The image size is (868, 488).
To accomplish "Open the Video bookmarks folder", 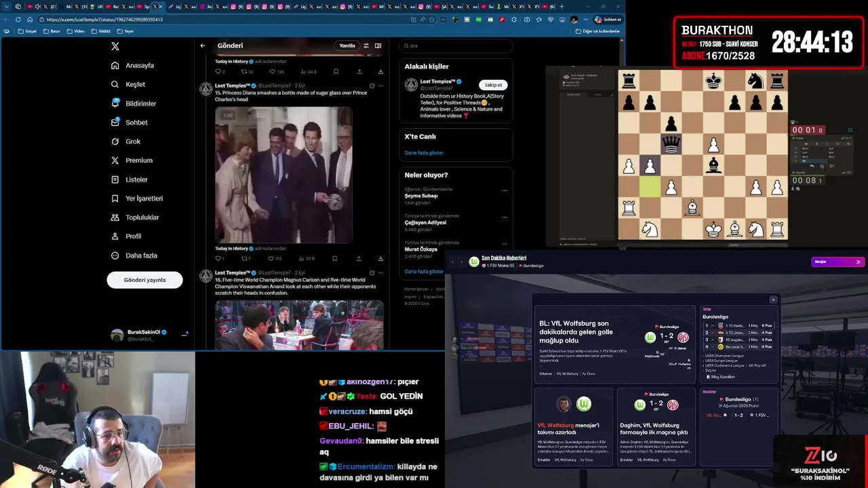I will pyautogui.click(x=76, y=31).
